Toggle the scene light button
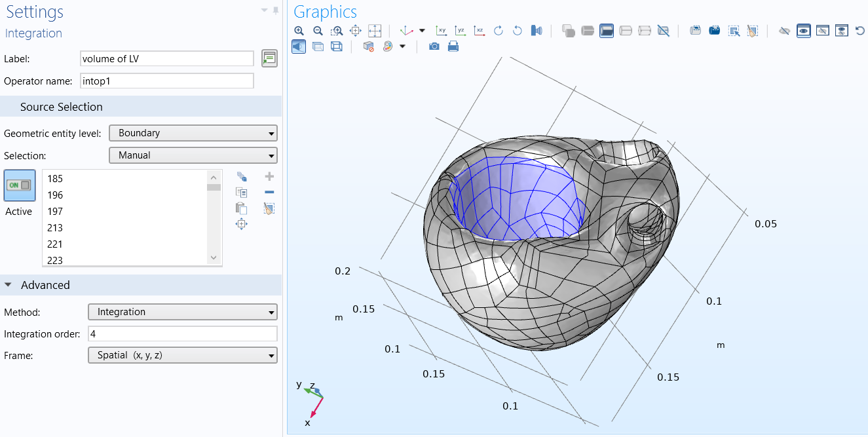The width and height of the screenshot is (868, 437). tap(299, 47)
